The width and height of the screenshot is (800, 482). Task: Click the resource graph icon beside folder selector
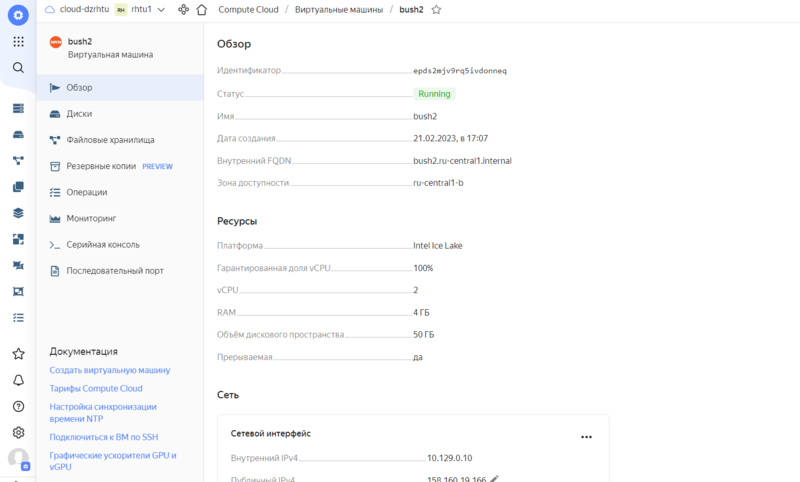tap(184, 10)
